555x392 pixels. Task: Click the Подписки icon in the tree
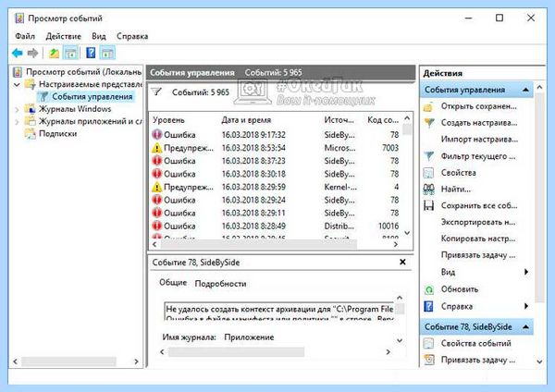31,133
